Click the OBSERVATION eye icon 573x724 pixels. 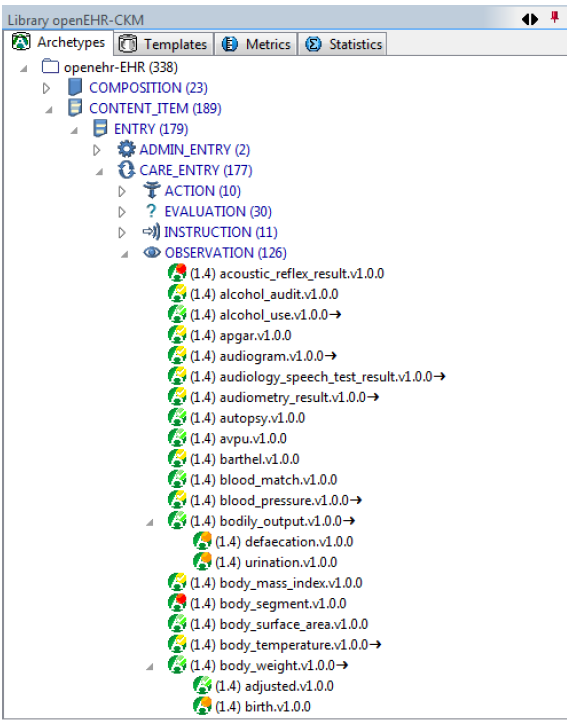coord(152,253)
